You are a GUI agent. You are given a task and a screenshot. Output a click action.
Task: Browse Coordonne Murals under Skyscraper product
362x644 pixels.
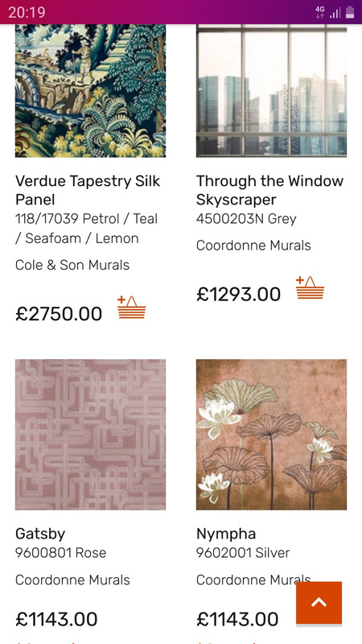253,246
